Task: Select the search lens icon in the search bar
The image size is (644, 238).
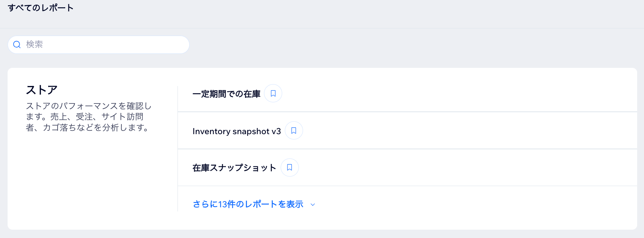Action: (x=17, y=44)
